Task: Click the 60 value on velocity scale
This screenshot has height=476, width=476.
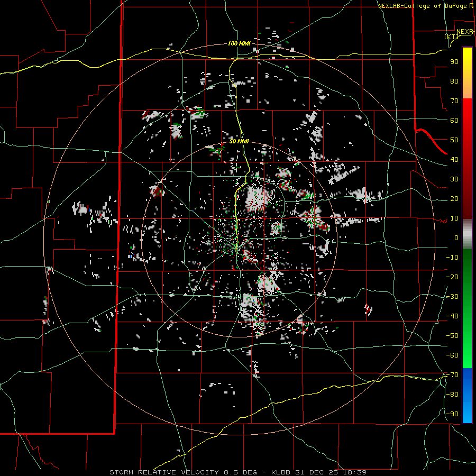Action: [454, 121]
